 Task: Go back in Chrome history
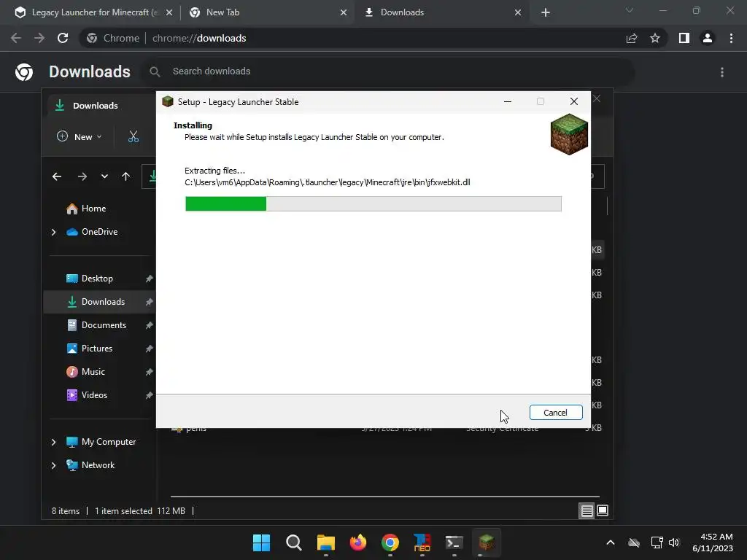[16, 38]
